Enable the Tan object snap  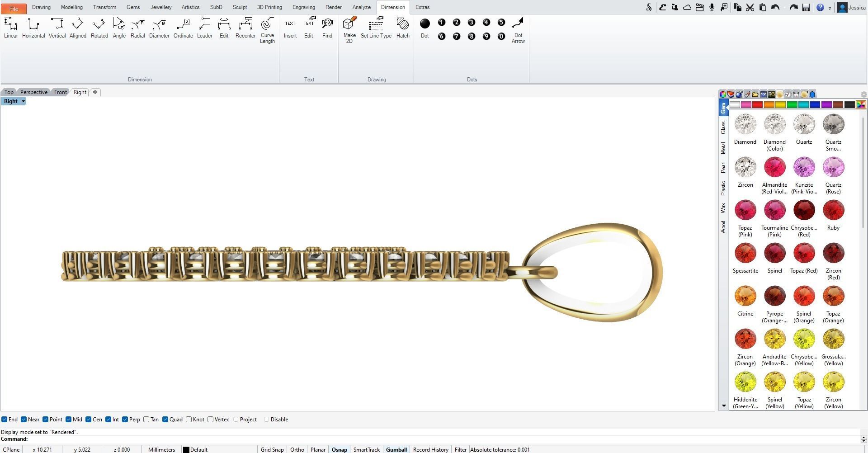coord(146,420)
